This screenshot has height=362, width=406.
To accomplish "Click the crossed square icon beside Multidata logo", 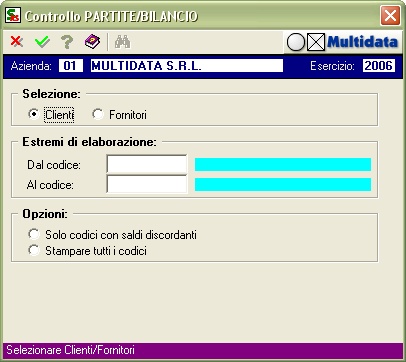I will [x=316, y=42].
